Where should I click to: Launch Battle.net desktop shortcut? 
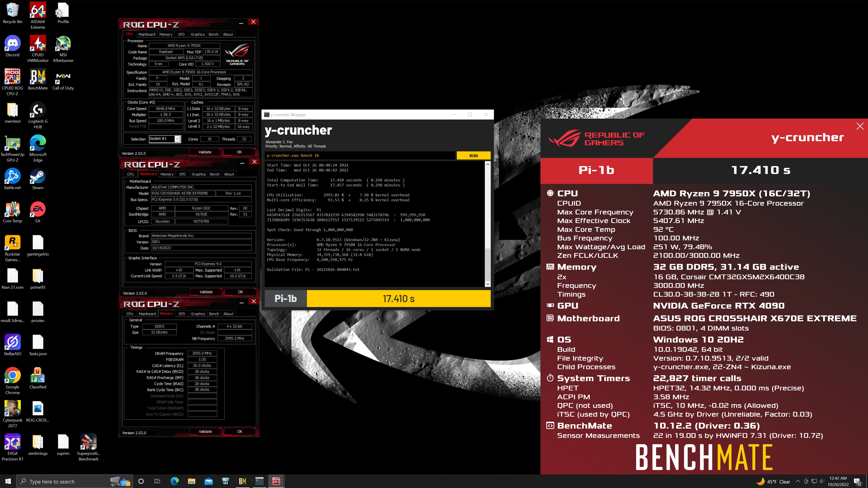12,179
